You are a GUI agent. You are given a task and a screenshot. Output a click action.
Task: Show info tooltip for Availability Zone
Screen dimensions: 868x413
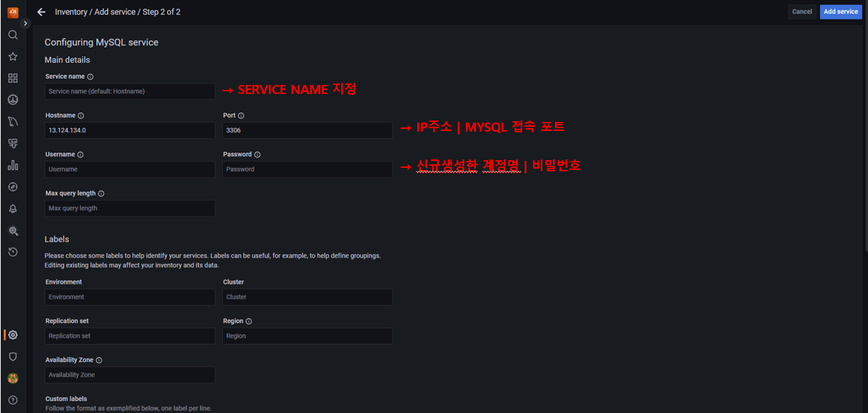(99, 360)
